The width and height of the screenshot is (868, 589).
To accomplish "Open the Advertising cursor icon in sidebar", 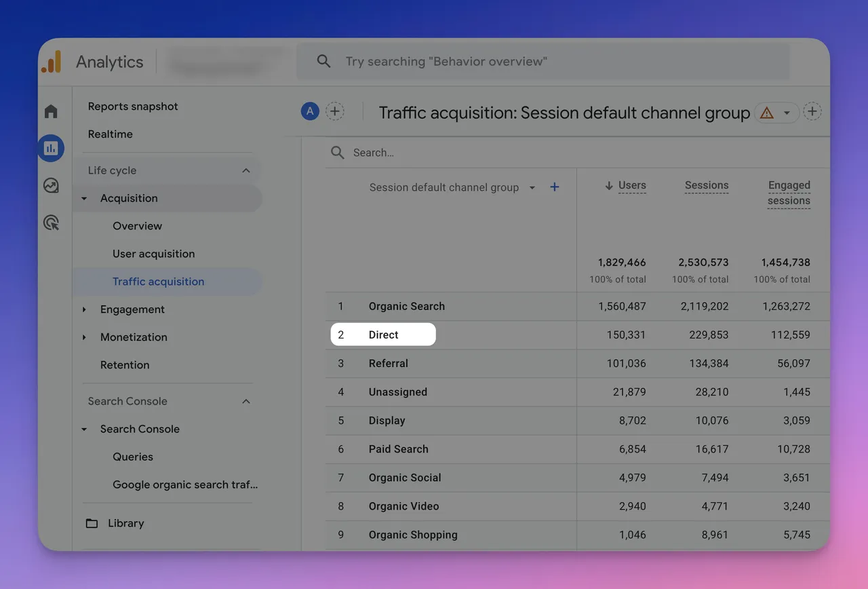I will pyautogui.click(x=51, y=222).
